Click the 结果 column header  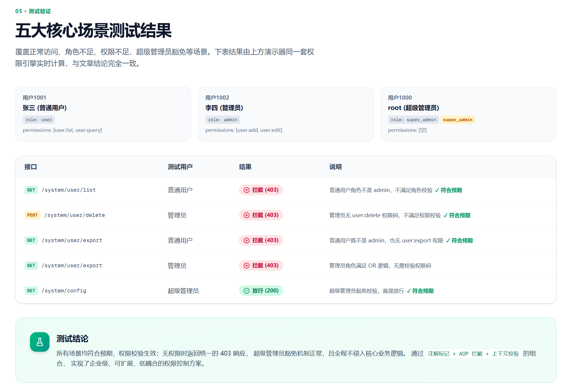point(245,167)
